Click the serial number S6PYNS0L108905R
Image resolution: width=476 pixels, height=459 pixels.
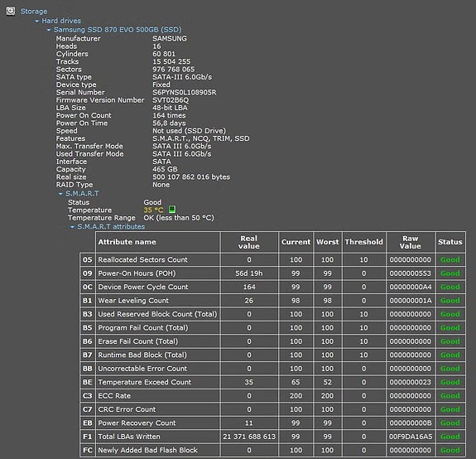click(185, 92)
